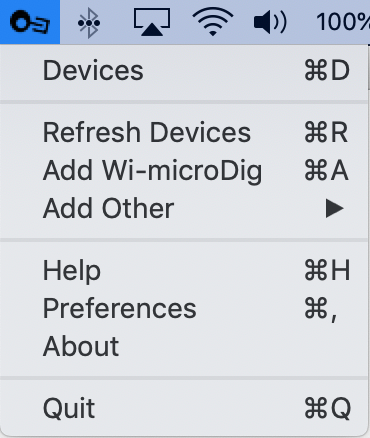This screenshot has width=370, height=438.
Task: Click the ⌘D shortcut label beside Devices
Action: [x=327, y=70]
